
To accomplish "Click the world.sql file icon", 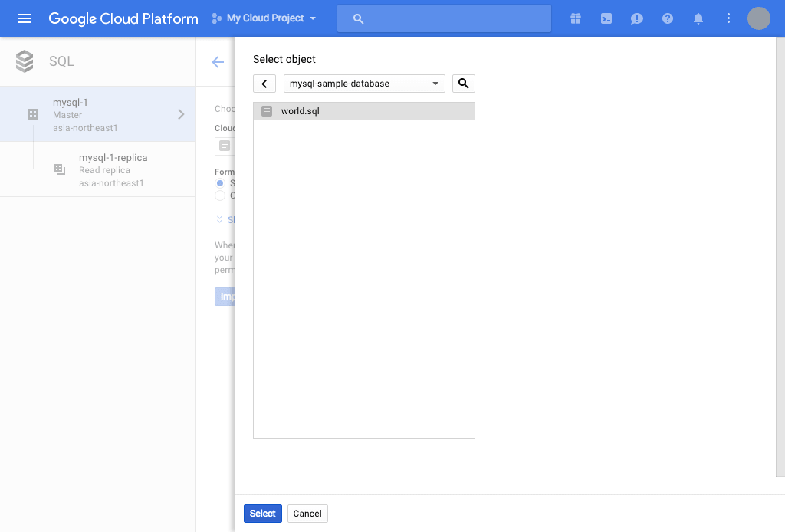I will tap(267, 111).
